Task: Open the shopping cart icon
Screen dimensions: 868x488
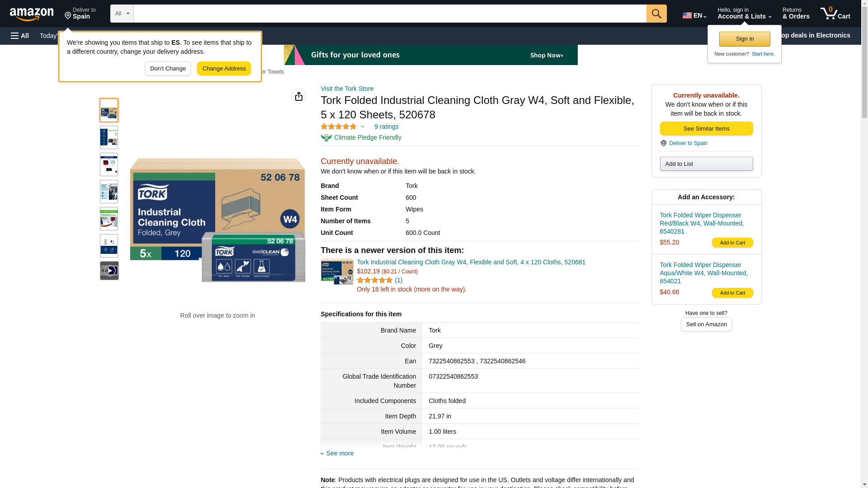Action: click(x=835, y=14)
